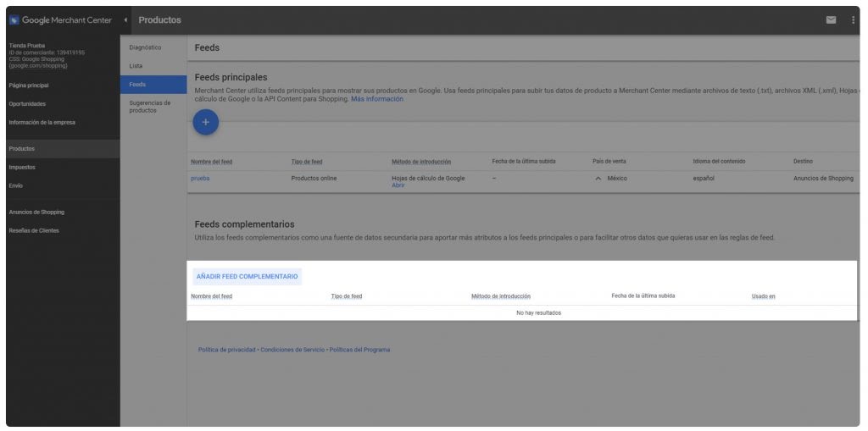Sort complementary feeds by Método de introducción

tap(501, 296)
